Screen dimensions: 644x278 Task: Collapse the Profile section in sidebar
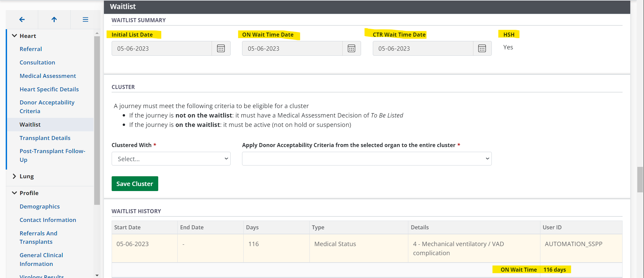(x=14, y=193)
